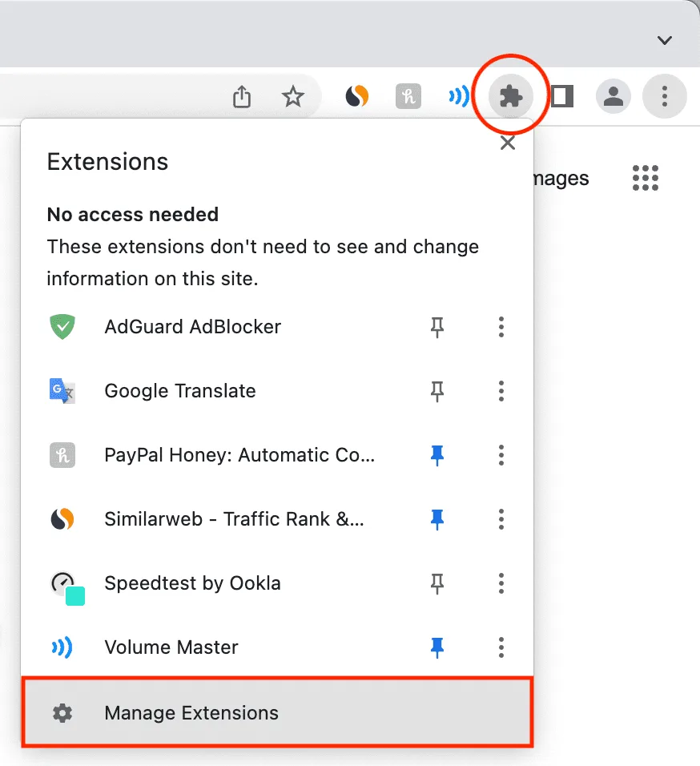Open Manage Extensions
Viewport: 700px width, 766px height.
(277, 712)
